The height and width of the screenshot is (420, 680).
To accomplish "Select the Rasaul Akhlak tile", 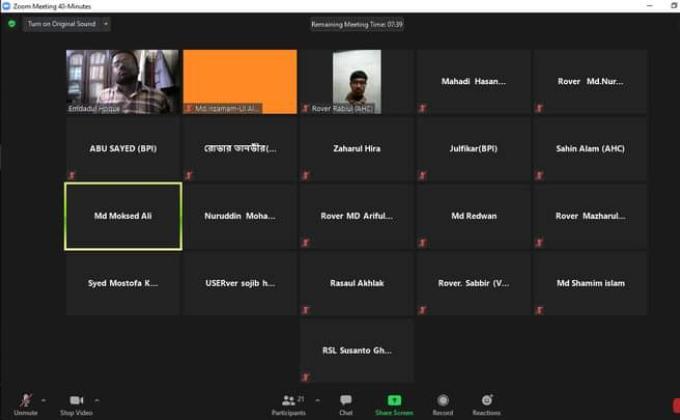I will coord(357,283).
